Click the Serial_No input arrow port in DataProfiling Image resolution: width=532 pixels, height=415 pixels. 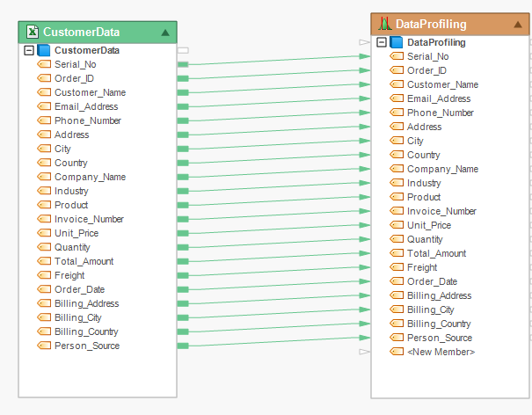click(x=365, y=56)
